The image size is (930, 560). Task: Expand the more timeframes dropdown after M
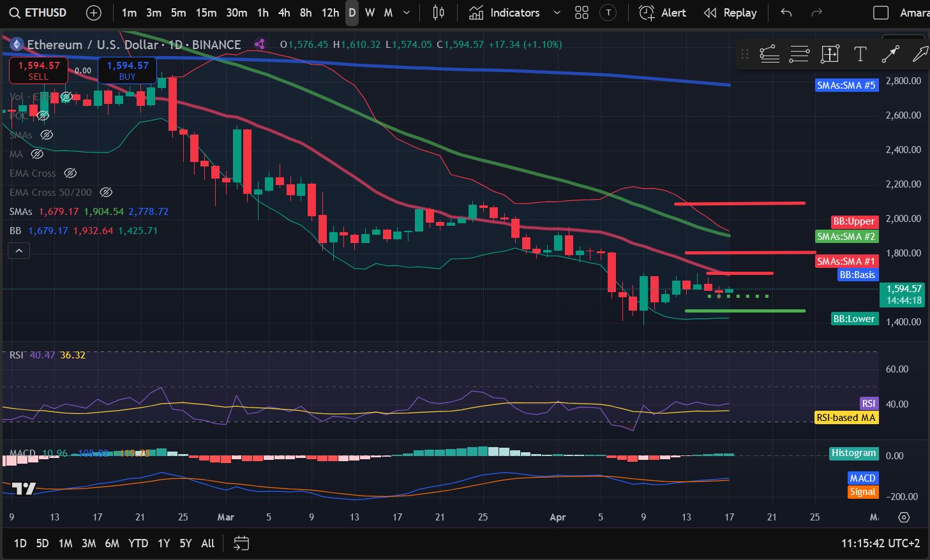tap(407, 13)
